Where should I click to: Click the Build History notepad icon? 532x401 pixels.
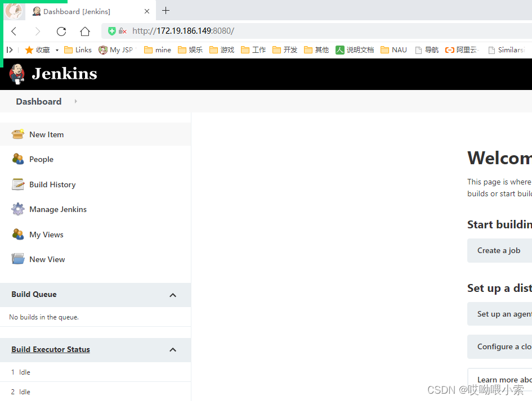click(x=17, y=184)
